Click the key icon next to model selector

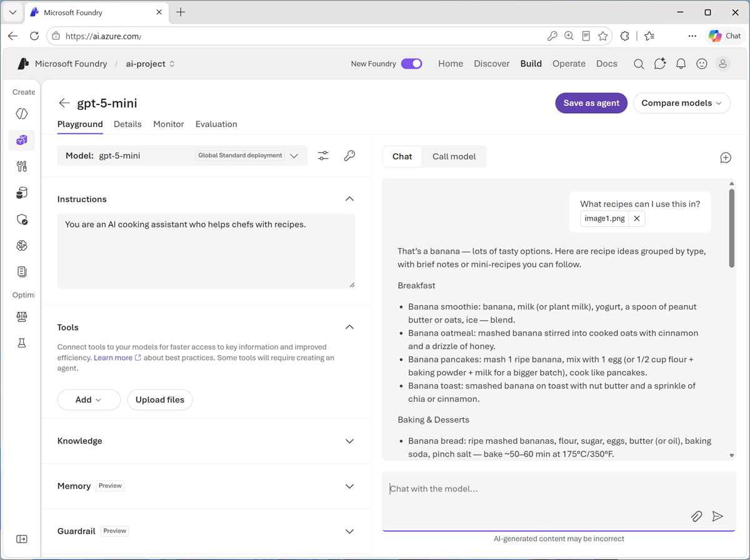point(349,156)
